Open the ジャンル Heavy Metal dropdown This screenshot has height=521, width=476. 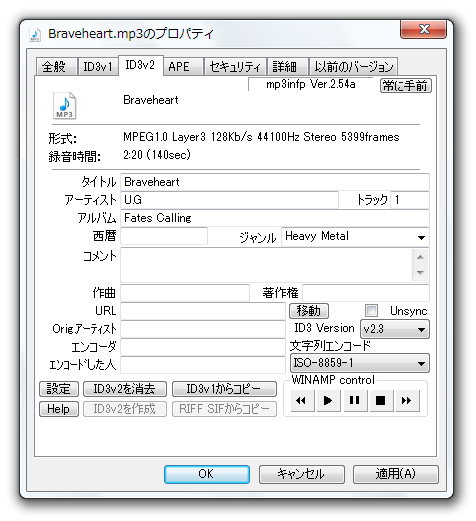pyautogui.click(x=355, y=237)
